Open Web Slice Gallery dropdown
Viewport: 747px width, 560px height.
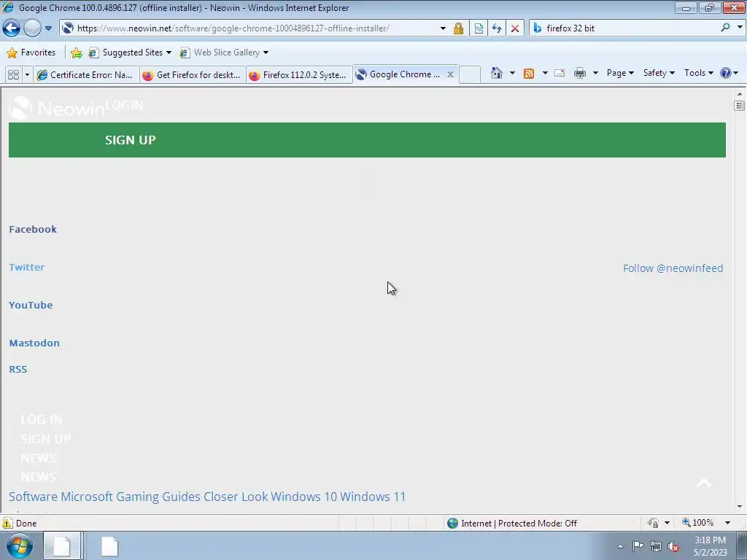tap(224, 52)
